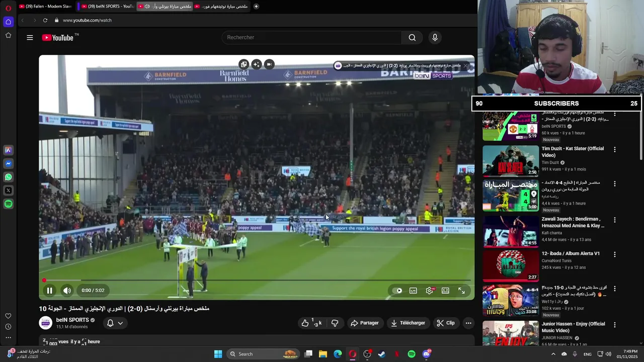Mute the video volume icon
Image resolution: width=644 pixels, height=362 pixels.
[x=67, y=291]
